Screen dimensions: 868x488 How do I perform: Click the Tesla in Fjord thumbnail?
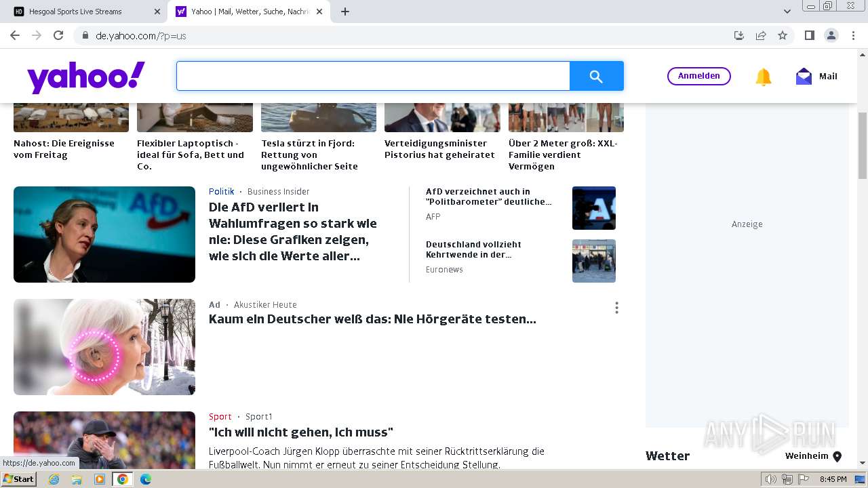pyautogui.click(x=319, y=117)
